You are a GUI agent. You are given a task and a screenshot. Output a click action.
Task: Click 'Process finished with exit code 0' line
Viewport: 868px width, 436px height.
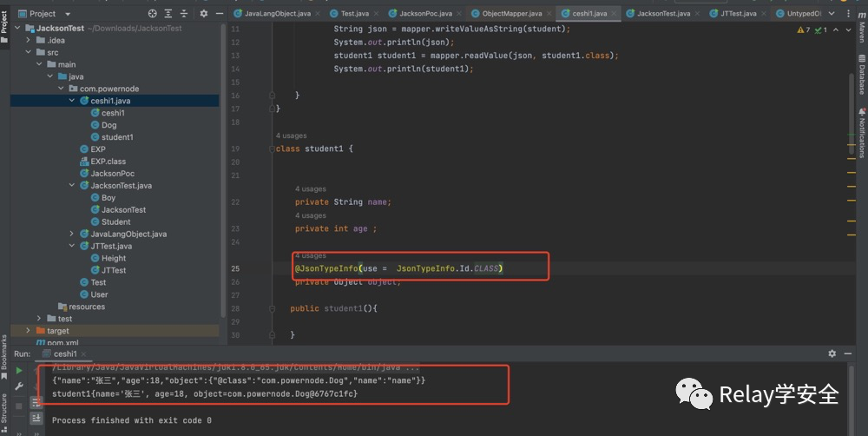[x=132, y=420]
